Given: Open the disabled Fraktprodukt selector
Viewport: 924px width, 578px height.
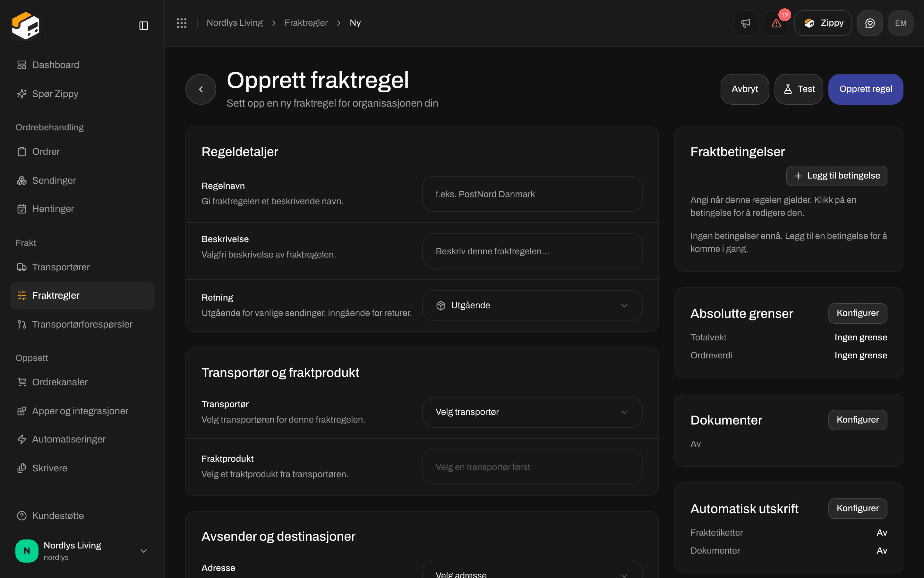Looking at the screenshot, I should point(532,467).
